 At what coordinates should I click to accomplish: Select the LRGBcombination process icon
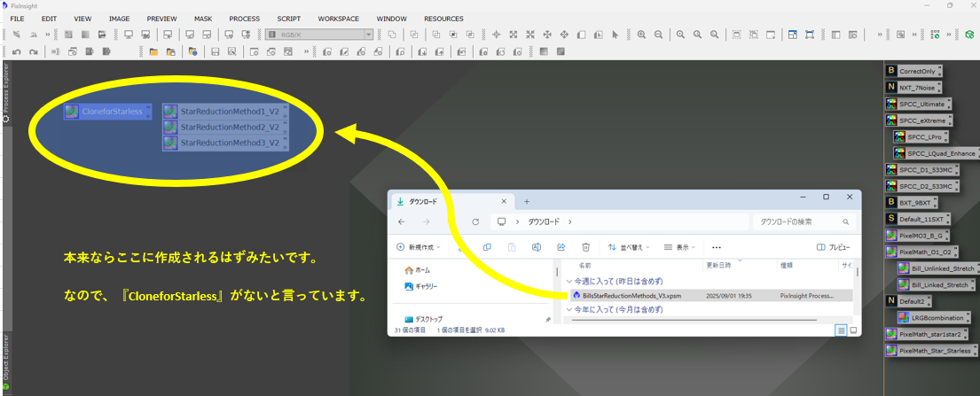[x=935, y=318]
